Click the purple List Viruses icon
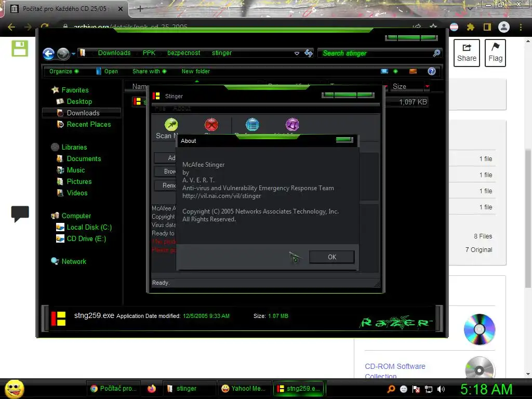The width and height of the screenshot is (532, 399). (292, 125)
